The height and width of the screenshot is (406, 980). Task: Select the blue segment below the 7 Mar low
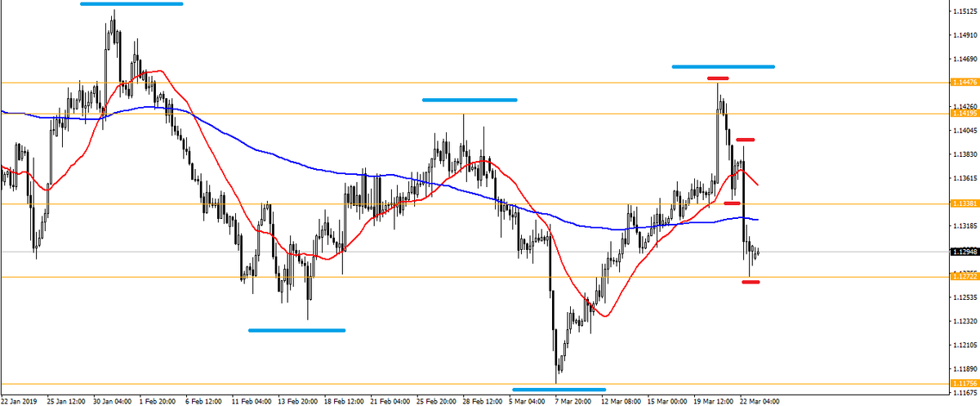click(559, 389)
